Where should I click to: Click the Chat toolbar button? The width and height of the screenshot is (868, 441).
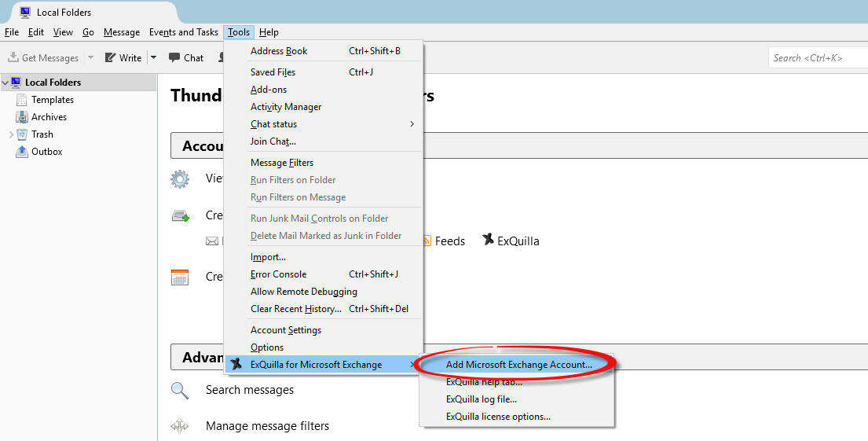pyautogui.click(x=186, y=57)
